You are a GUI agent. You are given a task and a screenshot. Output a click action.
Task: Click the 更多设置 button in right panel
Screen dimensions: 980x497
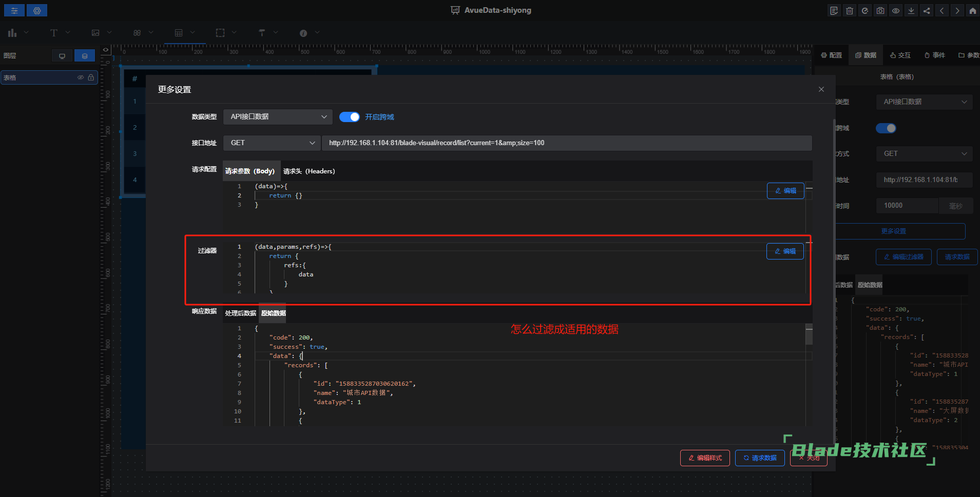(900, 231)
